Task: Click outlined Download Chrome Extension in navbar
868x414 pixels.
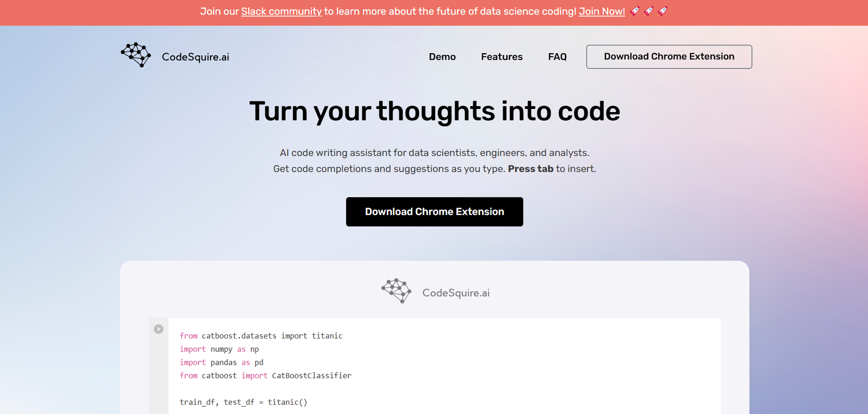Action: [x=669, y=57]
